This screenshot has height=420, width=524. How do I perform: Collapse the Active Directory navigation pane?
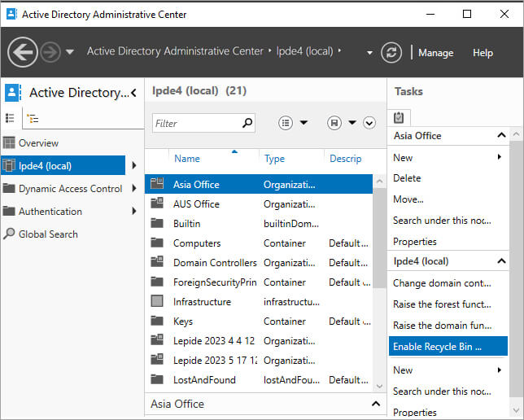(x=134, y=93)
